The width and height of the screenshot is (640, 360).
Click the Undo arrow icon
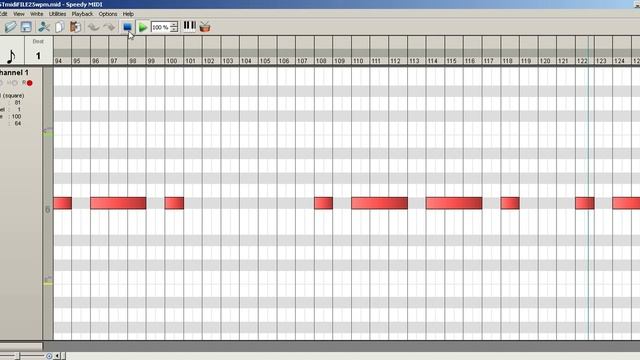94,27
